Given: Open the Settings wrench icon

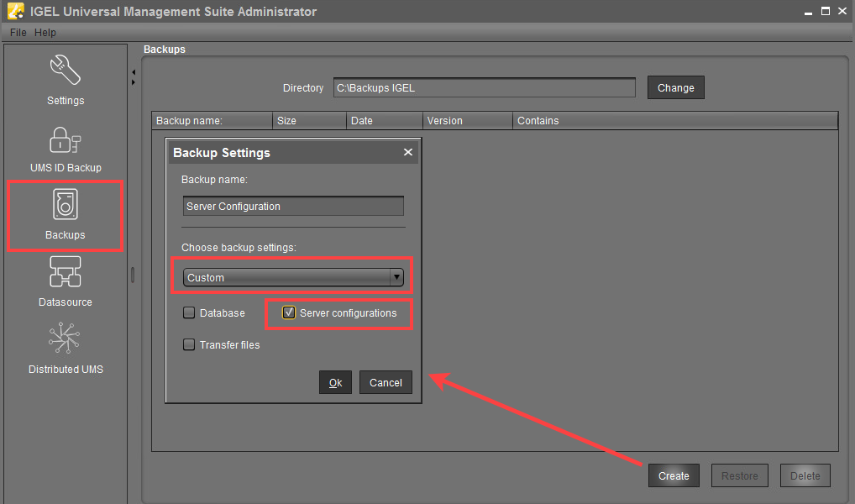Looking at the screenshot, I should 65,71.
